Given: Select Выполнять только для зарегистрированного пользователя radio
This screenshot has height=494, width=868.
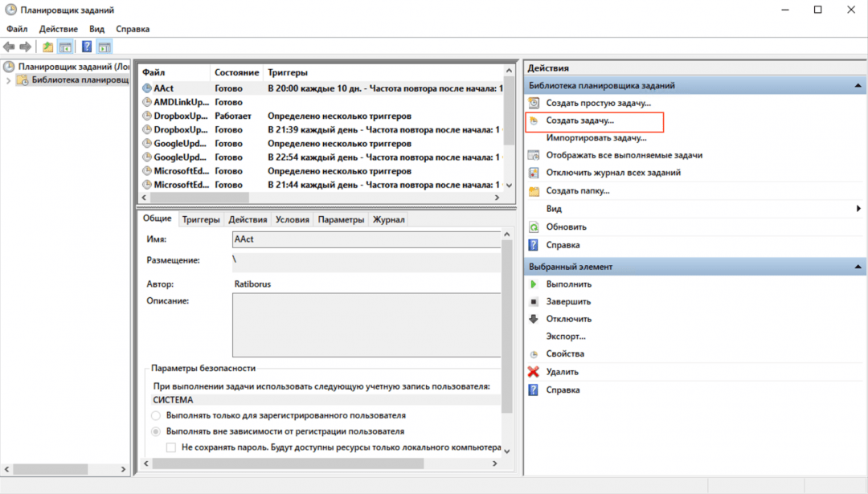Looking at the screenshot, I should coord(156,416).
